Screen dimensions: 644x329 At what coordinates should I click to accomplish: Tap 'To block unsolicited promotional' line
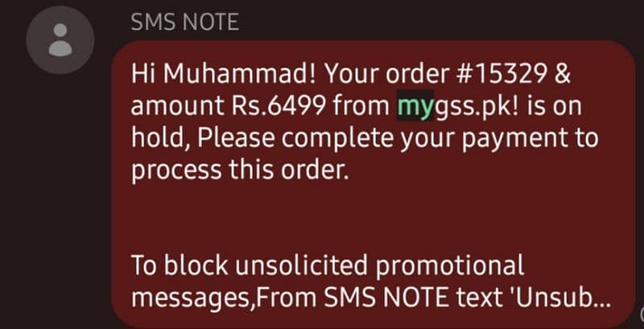[328, 265]
